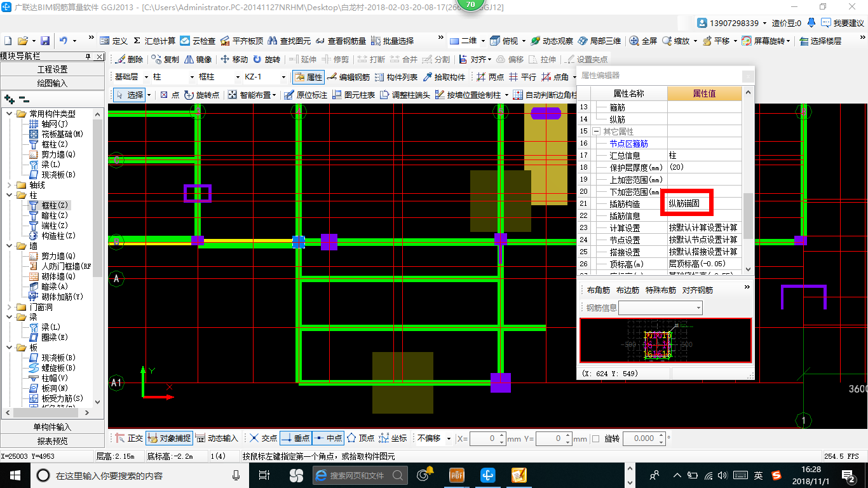Open 编辑钢筋 rebar editor
The width and height of the screenshot is (868, 488).
click(x=348, y=77)
